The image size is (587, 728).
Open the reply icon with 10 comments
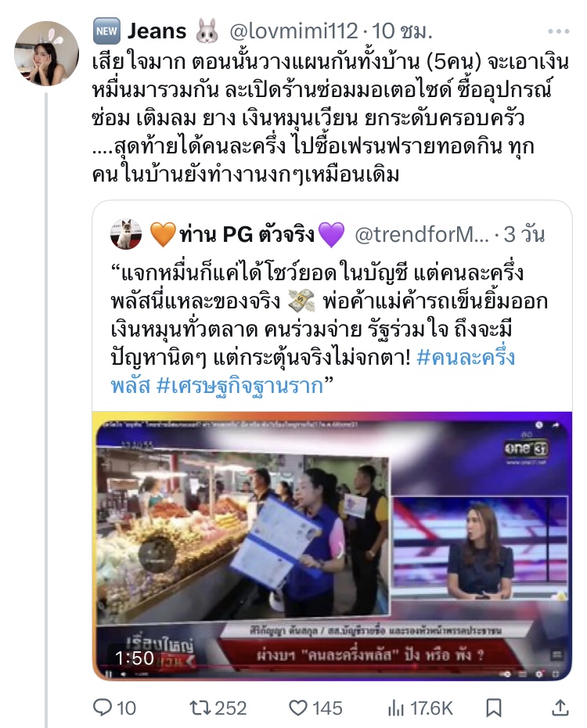click(103, 708)
